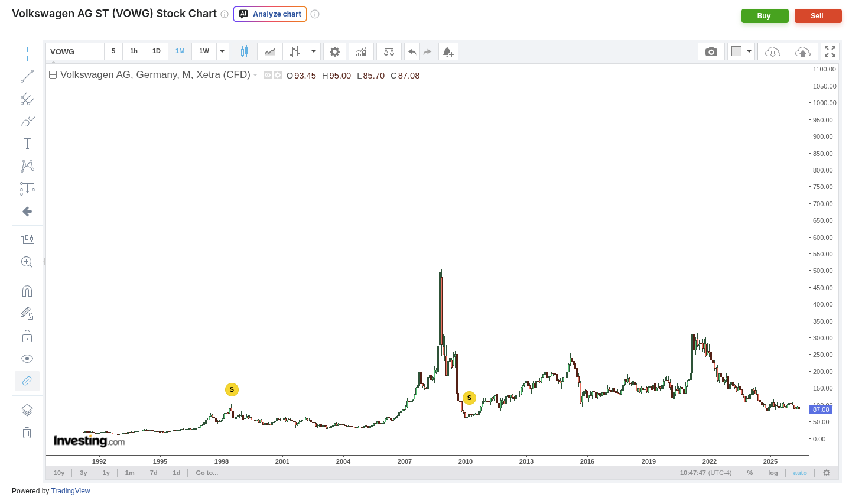Screen dimensions: 849x504
Task: Click the green Buy button
Action: 765,16
